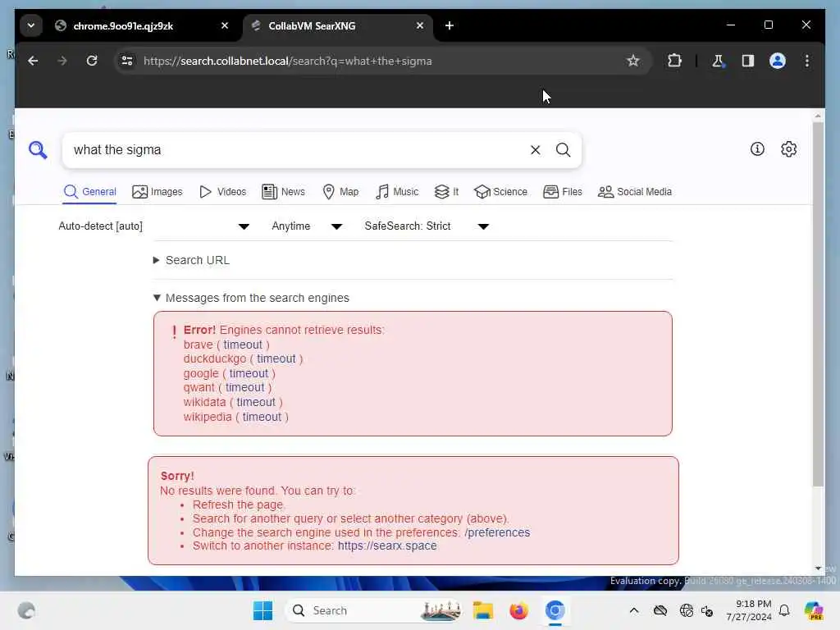
Task: Close the CollabVM SearXNG tab
Action: tap(419, 25)
